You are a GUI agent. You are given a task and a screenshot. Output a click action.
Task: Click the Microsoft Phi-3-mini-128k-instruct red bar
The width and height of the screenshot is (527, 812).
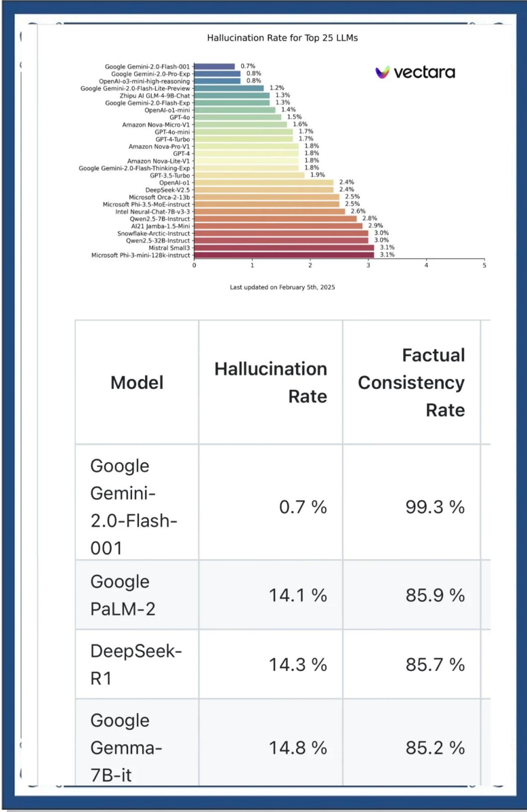(x=283, y=255)
